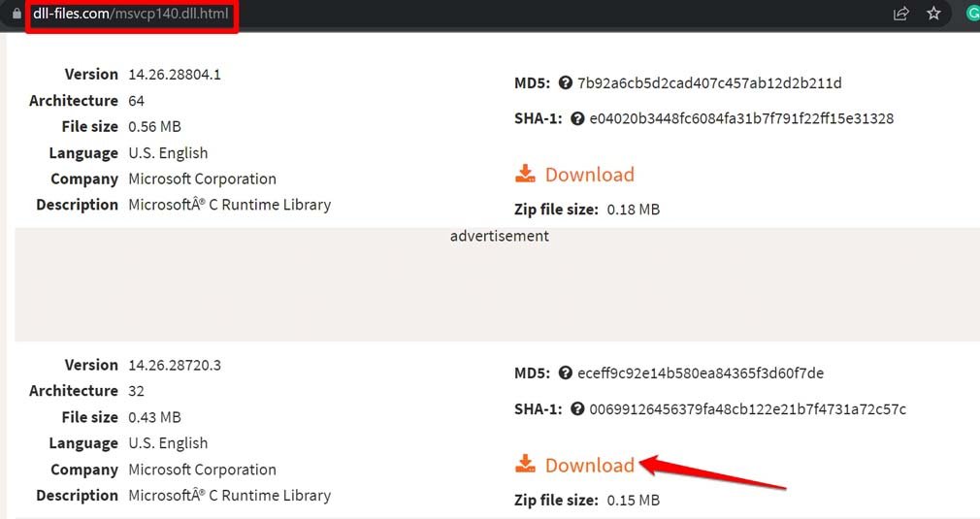Open the share page icon in address bar
The height and width of the screenshot is (519, 980).
point(901,14)
